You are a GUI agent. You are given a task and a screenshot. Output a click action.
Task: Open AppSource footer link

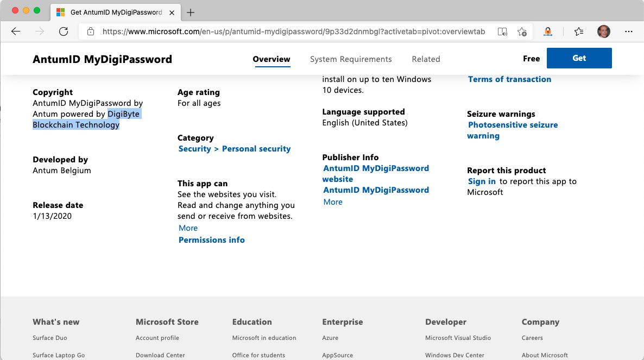point(338,355)
